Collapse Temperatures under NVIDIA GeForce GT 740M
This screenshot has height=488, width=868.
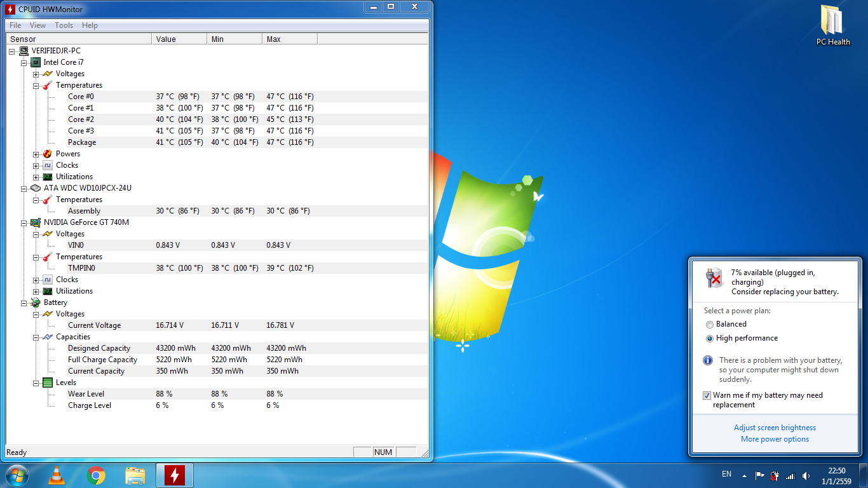pos(36,257)
